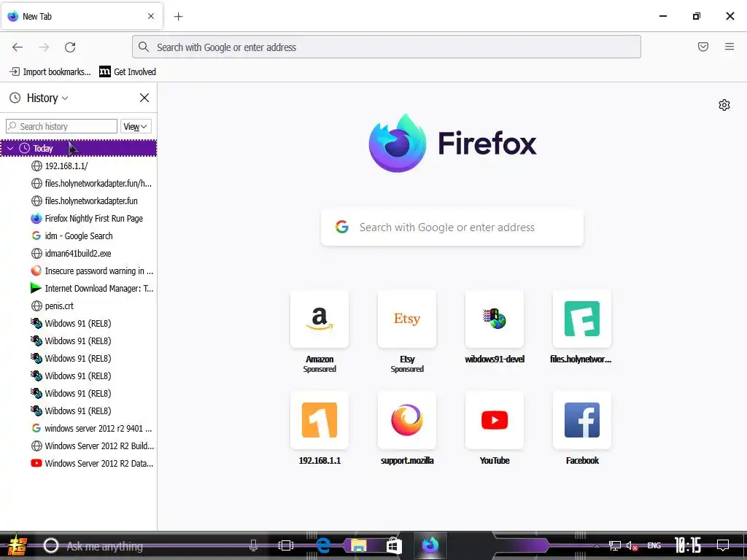Open the Firefox application menu (hamburger)
The width and height of the screenshot is (747, 560).
pyautogui.click(x=729, y=47)
